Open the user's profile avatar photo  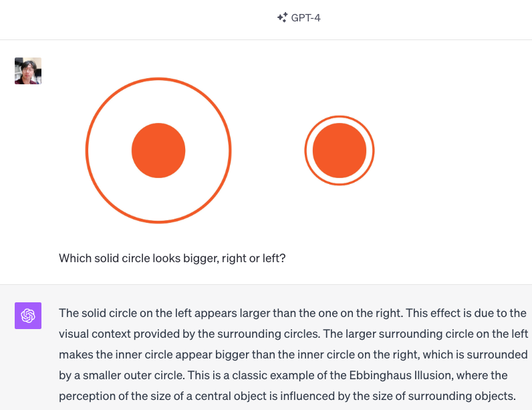point(28,71)
